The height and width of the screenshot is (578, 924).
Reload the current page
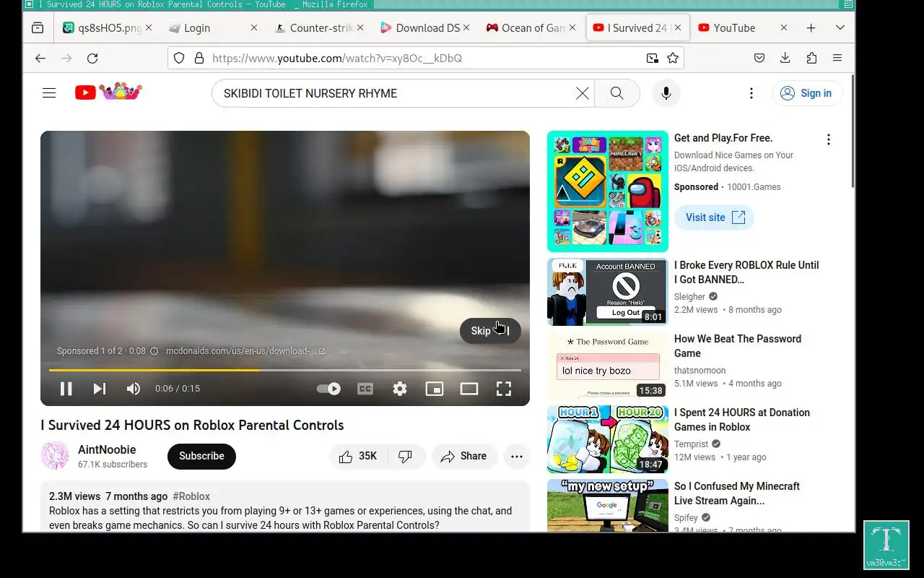coord(92,58)
